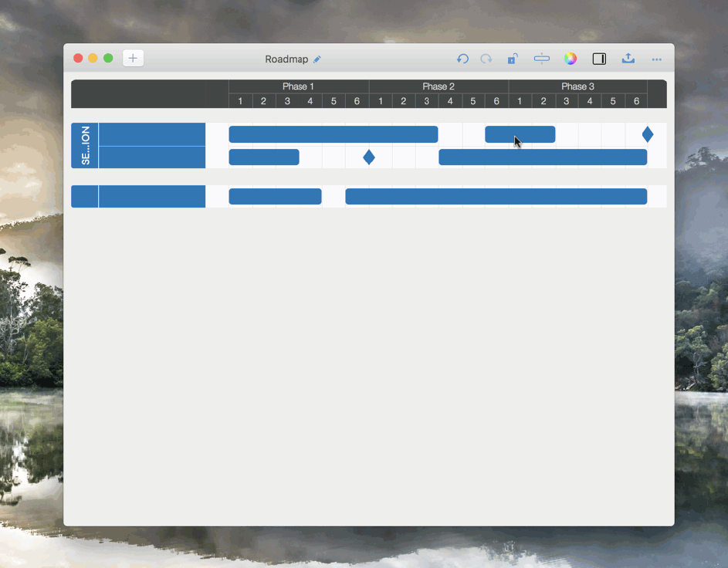
Task: Click the redo arrow icon
Action: (x=486, y=59)
